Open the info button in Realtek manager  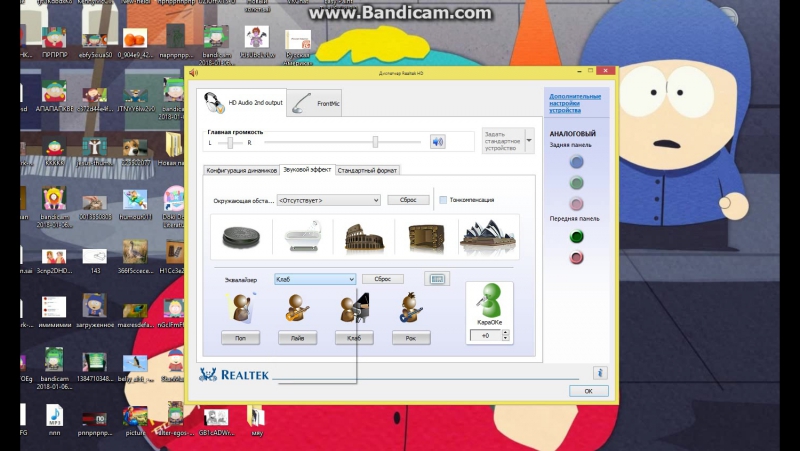click(600, 373)
